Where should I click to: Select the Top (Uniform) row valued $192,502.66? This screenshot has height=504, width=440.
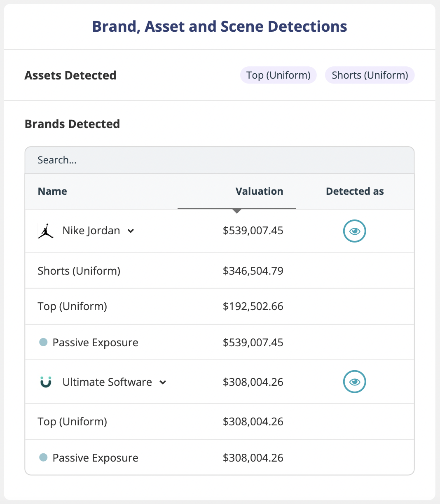(73, 306)
